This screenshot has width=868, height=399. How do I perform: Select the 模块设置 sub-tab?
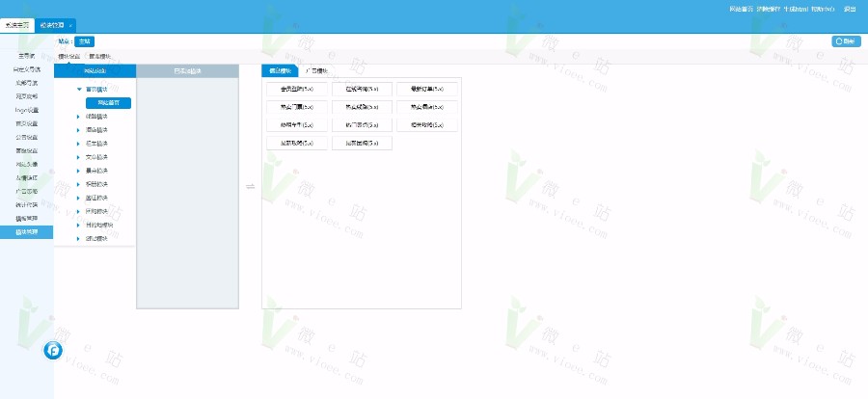(69, 57)
